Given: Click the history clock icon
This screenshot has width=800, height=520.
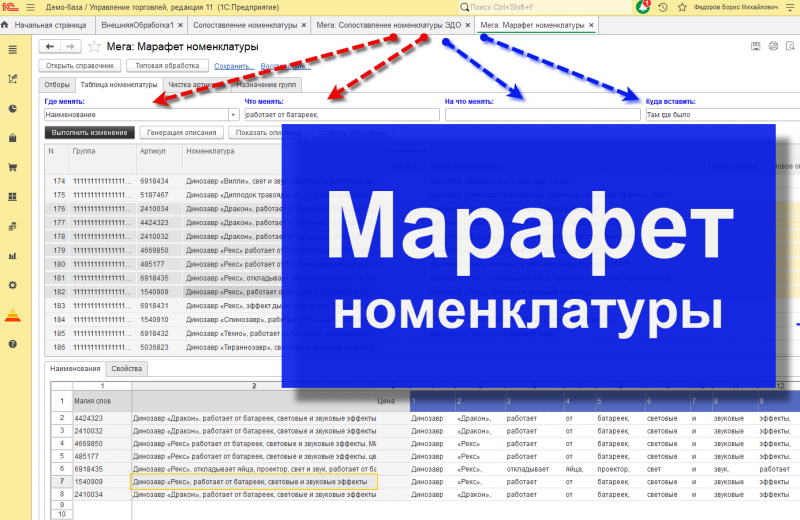Looking at the screenshot, I should (663, 7).
